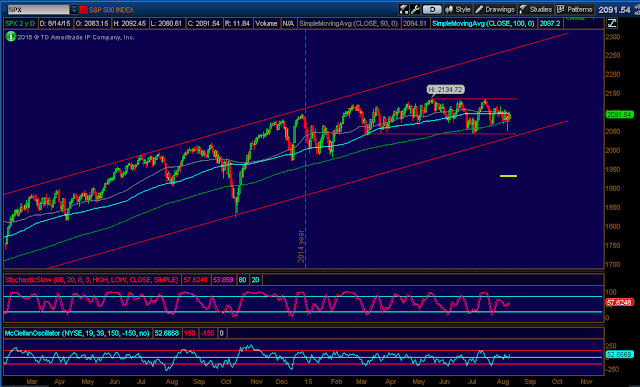
Task: Click the SPX symbol input field
Action: (x=38, y=9)
